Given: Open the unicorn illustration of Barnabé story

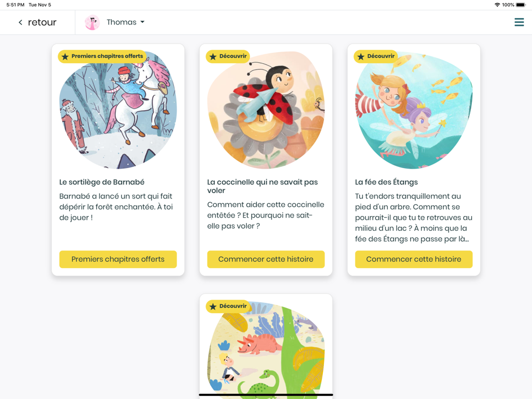Looking at the screenshot, I should tap(118, 110).
